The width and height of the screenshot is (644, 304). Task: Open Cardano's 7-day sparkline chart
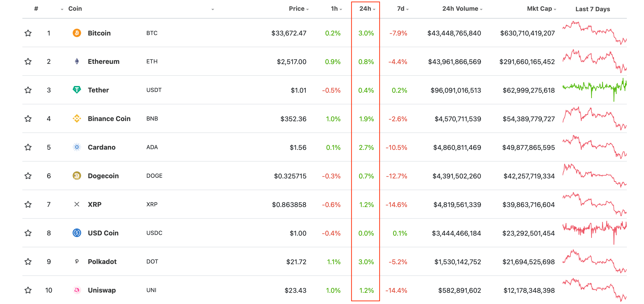[x=594, y=147]
